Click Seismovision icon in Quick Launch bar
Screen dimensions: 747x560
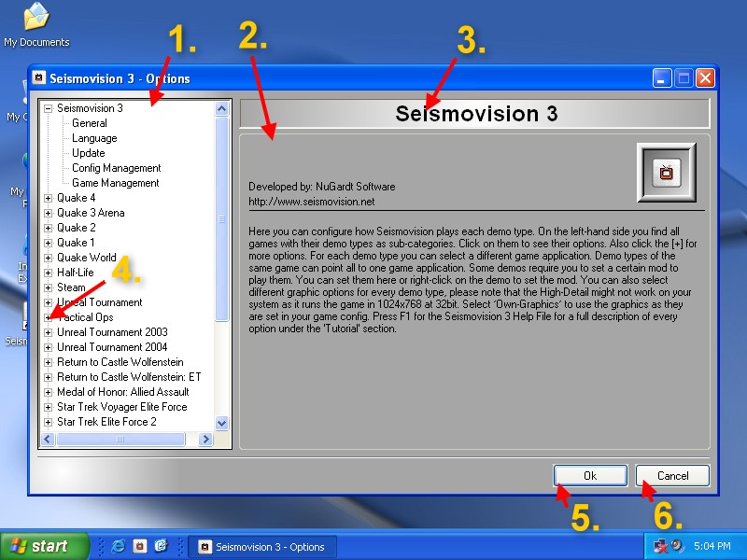click(x=139, y=546)
